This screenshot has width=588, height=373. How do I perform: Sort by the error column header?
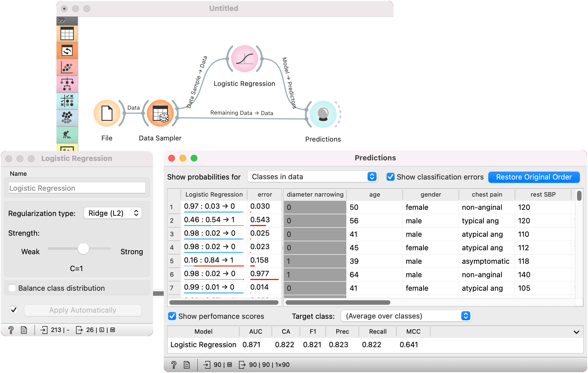pos(265,194)
